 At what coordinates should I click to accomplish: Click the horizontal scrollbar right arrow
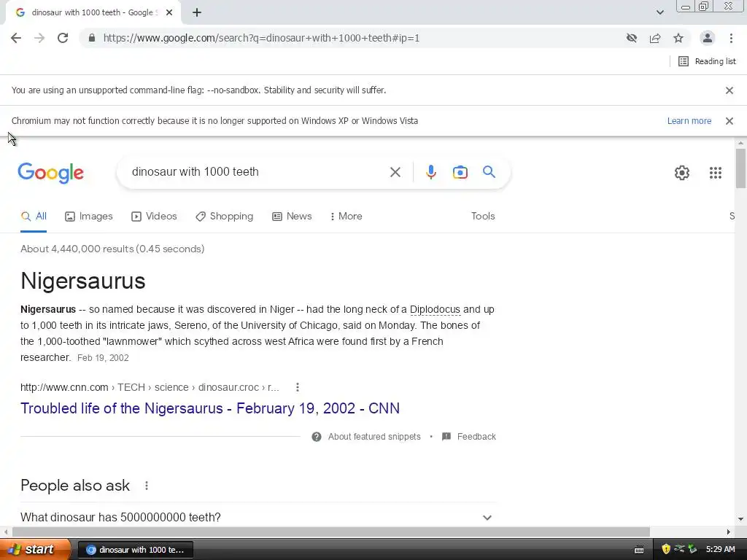(x=729, y=532)
